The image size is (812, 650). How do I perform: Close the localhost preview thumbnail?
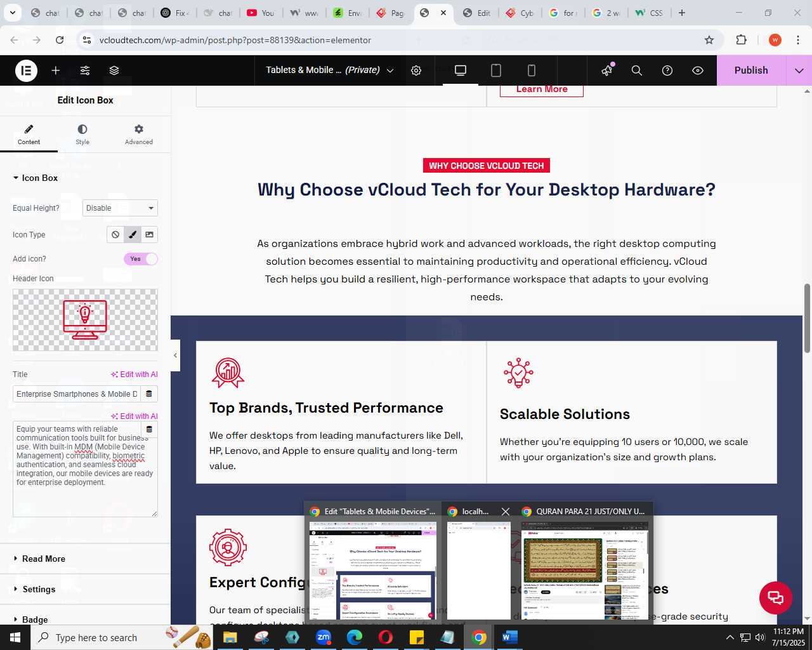point(505,512)
